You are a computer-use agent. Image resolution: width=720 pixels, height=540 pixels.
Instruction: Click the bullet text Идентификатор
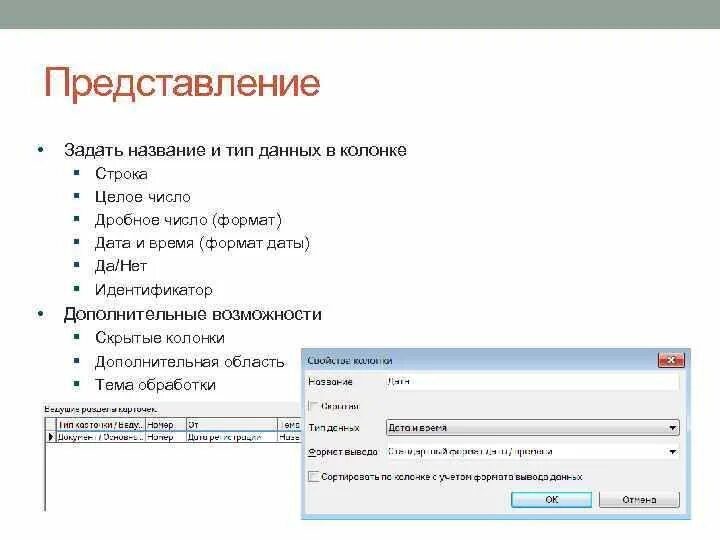click(154, 290)
